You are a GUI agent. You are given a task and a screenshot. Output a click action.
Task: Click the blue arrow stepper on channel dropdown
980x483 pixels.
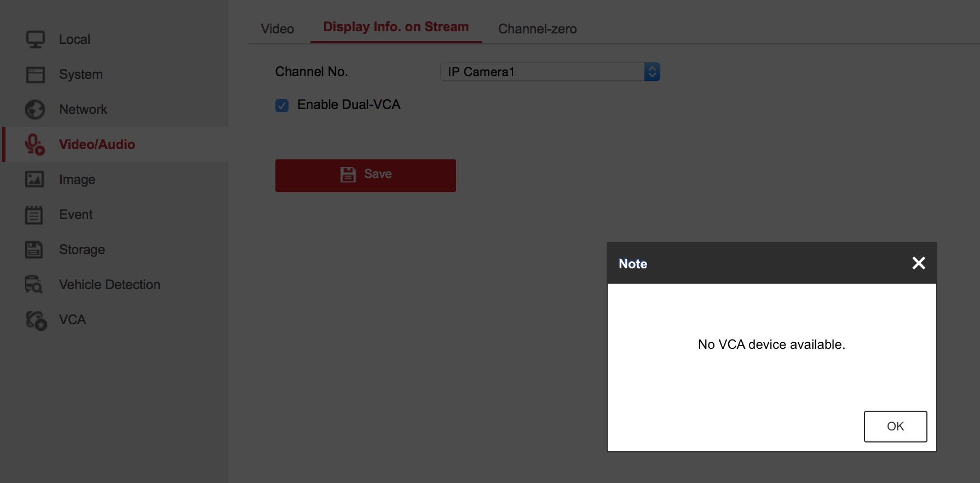click(x=652, y=72)
